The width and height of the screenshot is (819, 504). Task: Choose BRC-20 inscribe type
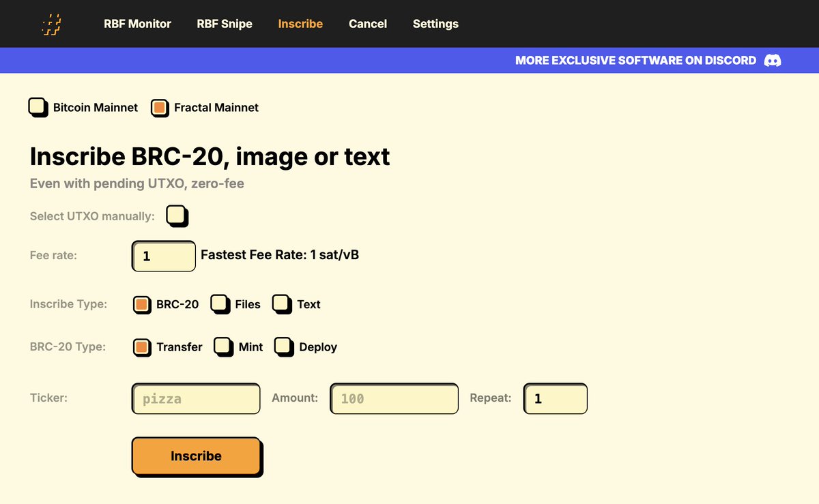click(142, 304)
